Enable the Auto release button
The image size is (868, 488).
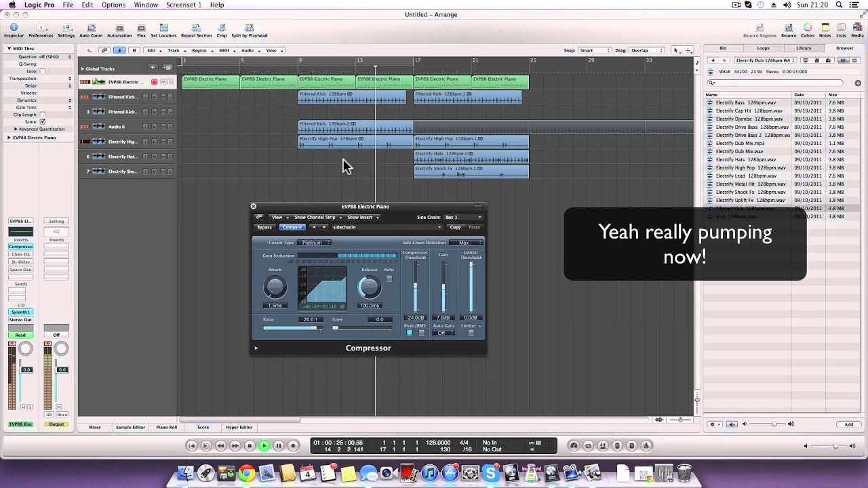click(x=389, y=279)
